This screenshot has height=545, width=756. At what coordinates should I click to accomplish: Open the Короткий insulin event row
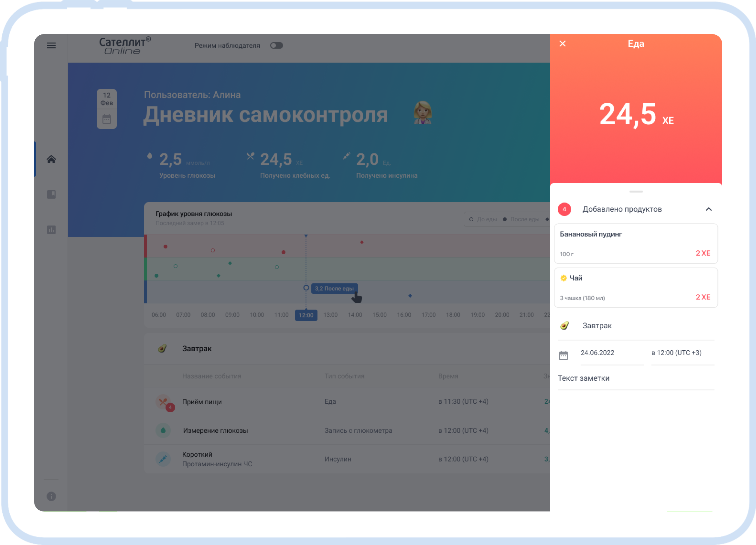[347, 459]
